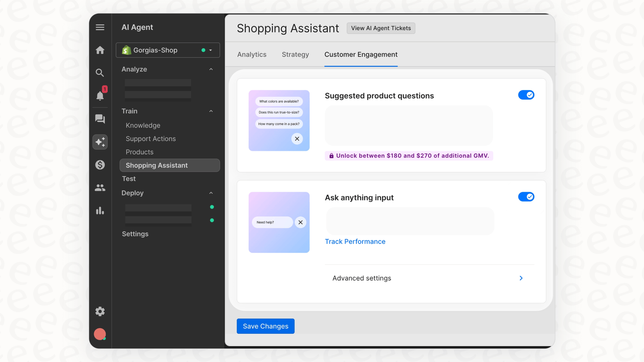Open the statistics bar chart icon

click(x=100, y=210)
